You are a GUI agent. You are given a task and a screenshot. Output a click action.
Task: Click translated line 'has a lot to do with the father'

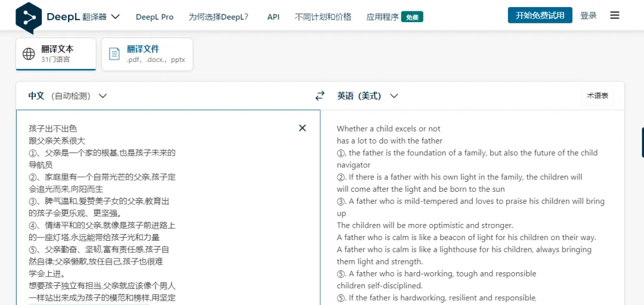pos(390,141)
